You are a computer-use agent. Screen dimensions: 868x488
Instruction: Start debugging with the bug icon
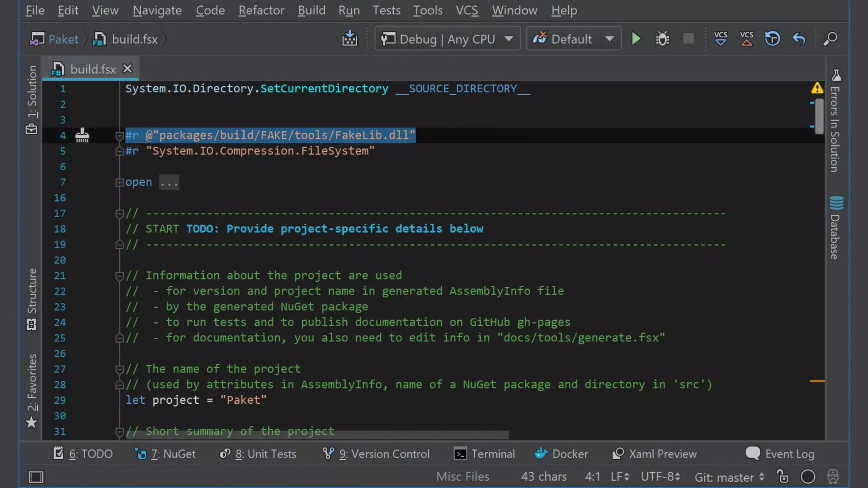[662, 39]
